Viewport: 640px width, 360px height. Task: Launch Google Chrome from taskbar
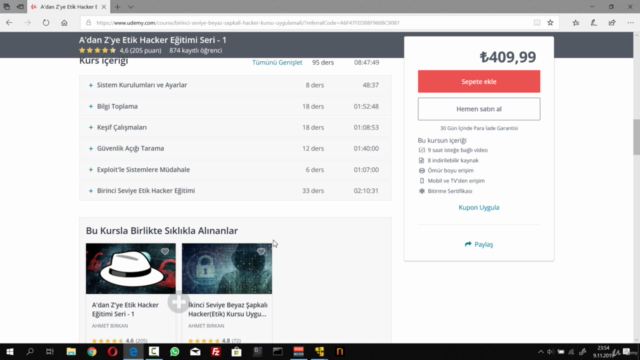(x=92, y=351)
